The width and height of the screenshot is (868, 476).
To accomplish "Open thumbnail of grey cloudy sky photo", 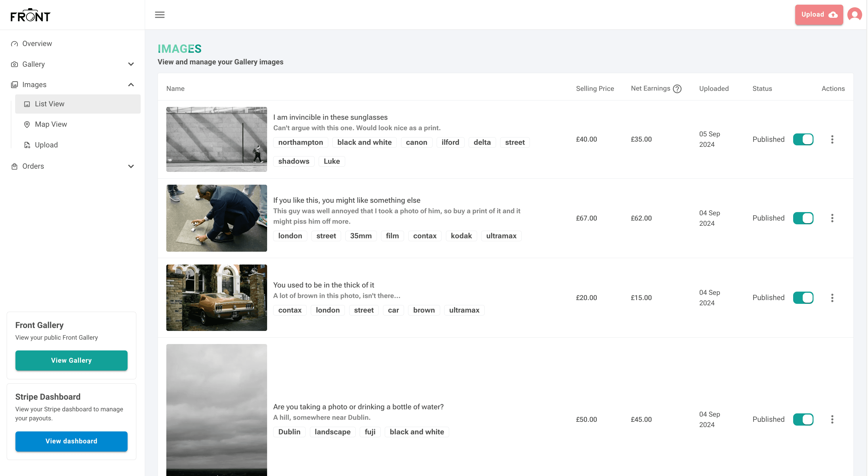I will pos(217,410).
